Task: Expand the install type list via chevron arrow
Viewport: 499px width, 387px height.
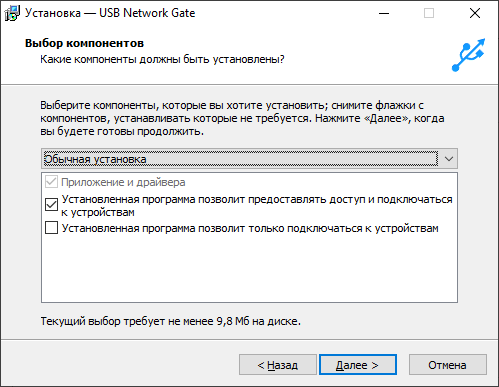Action: tap(449, 159)
